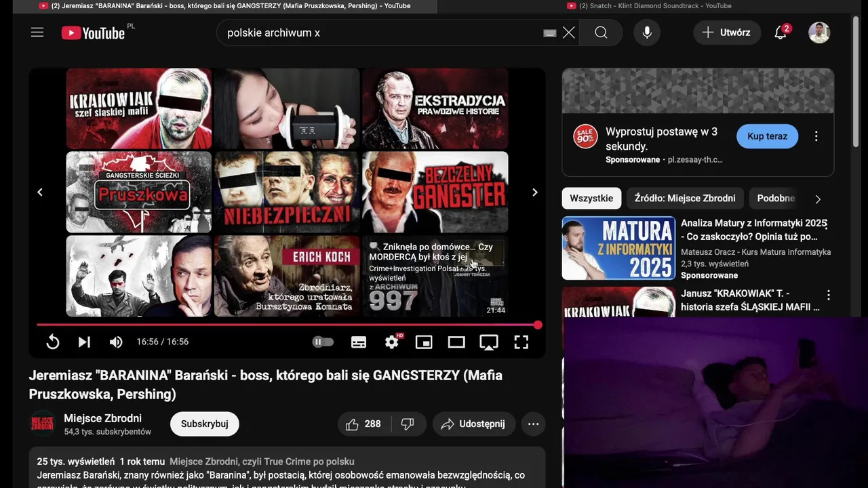868x488 pixels.
Task: Clear the search box with the X
Action: pos(569,33)
